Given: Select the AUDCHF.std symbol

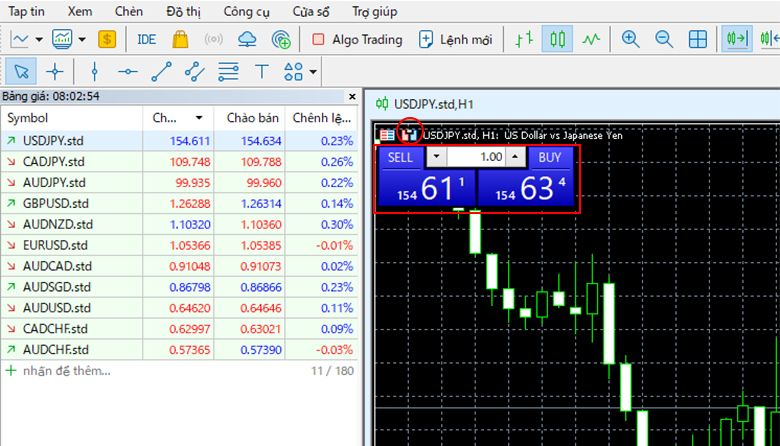Looking at the screenshot, I should click(x=56, y=350).
